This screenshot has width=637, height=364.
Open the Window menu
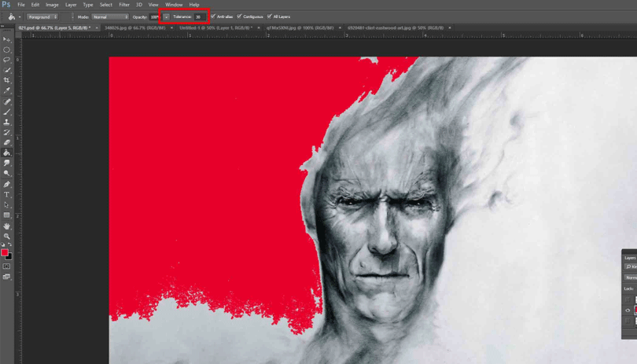coord(174,5)
